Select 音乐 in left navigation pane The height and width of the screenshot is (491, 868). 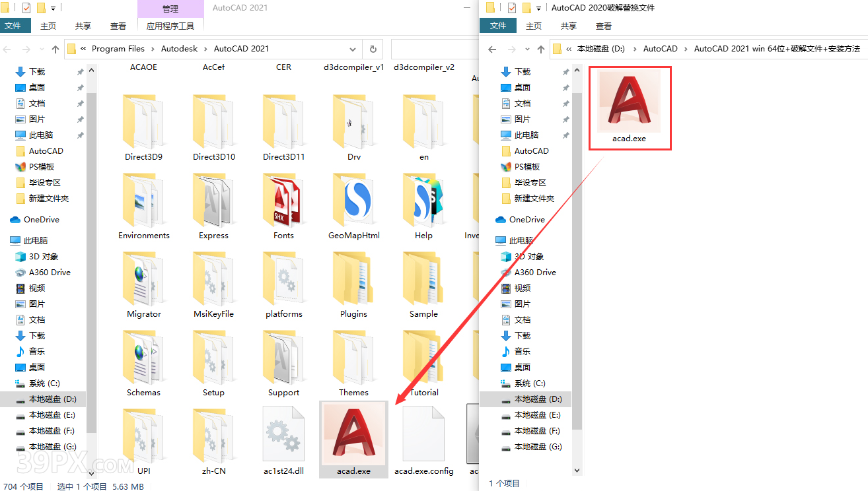[37, 351]
